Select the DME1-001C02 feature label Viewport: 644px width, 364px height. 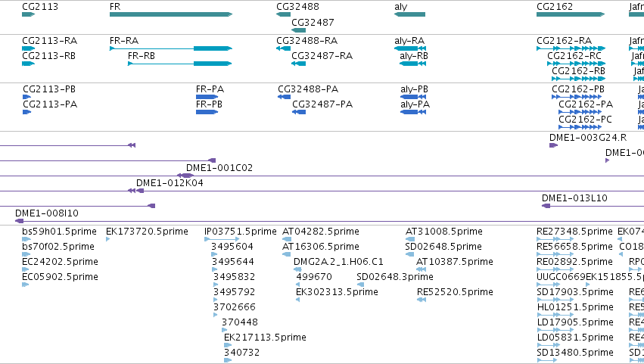point(219,168)
